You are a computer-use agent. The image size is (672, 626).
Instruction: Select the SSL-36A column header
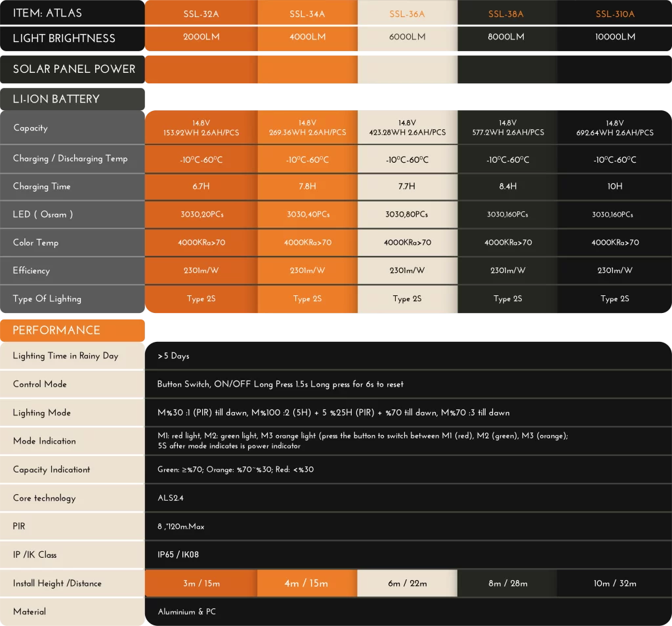(407, 14)
